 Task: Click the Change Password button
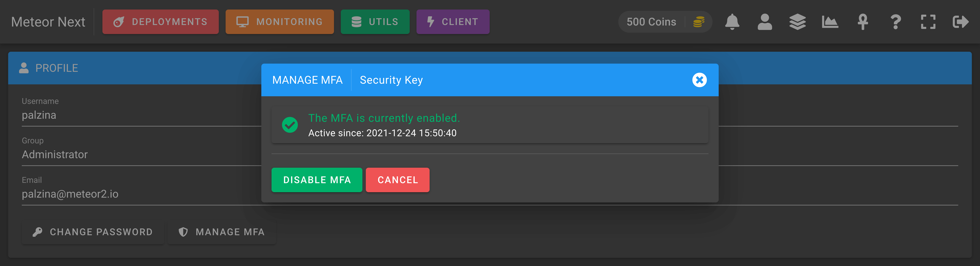click(93, 232)
